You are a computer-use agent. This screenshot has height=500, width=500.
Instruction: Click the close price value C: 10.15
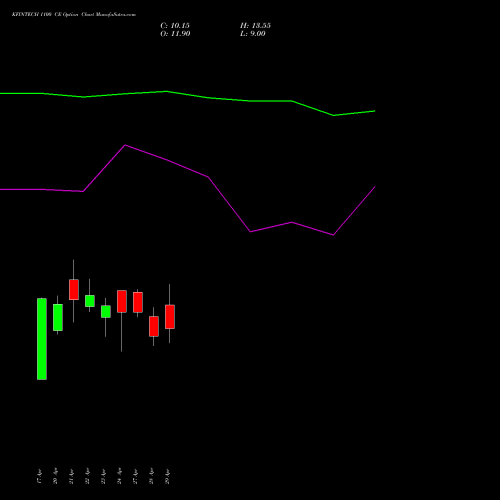pyautogui.click(x=175, y=26)
